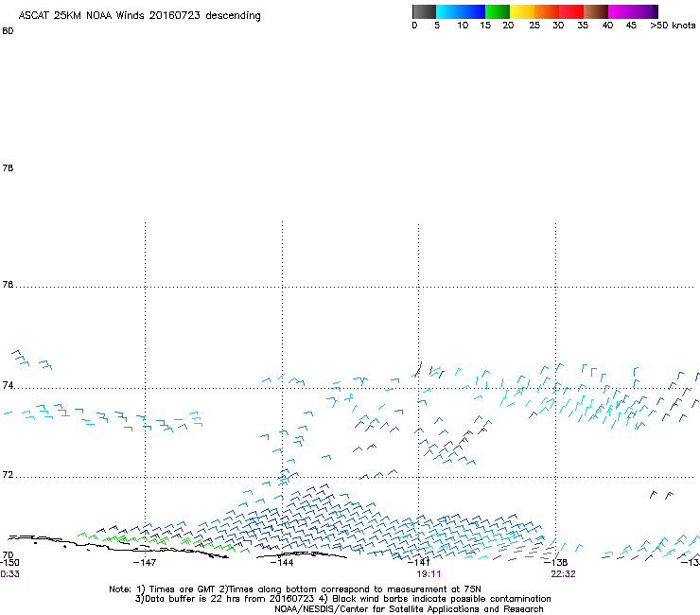The image size is (700, 615).
Task: Click the longitude -147 axis label
Action: [x=145, y=562]
